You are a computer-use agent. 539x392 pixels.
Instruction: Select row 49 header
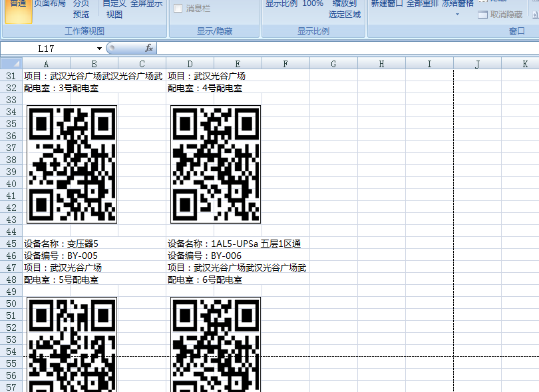tap(11, 292)
